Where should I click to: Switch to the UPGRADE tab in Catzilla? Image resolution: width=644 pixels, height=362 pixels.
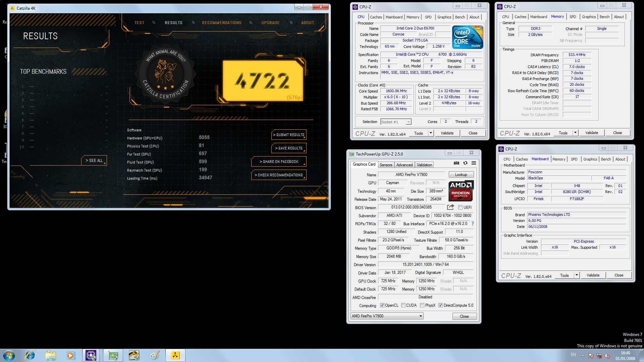tap(270, 23)
